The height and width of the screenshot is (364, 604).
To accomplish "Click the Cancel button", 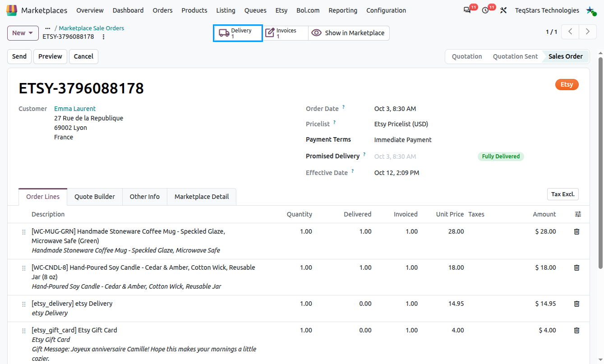I will (x=83, y=56).
